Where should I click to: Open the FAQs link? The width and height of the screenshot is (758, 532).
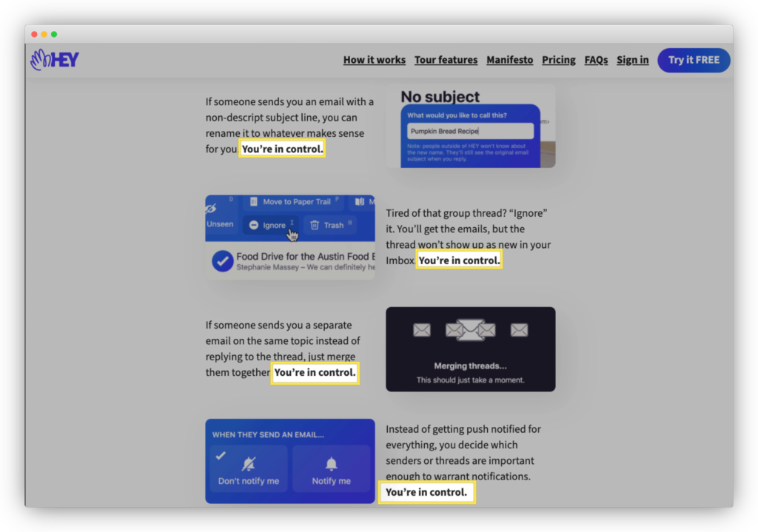596,60
